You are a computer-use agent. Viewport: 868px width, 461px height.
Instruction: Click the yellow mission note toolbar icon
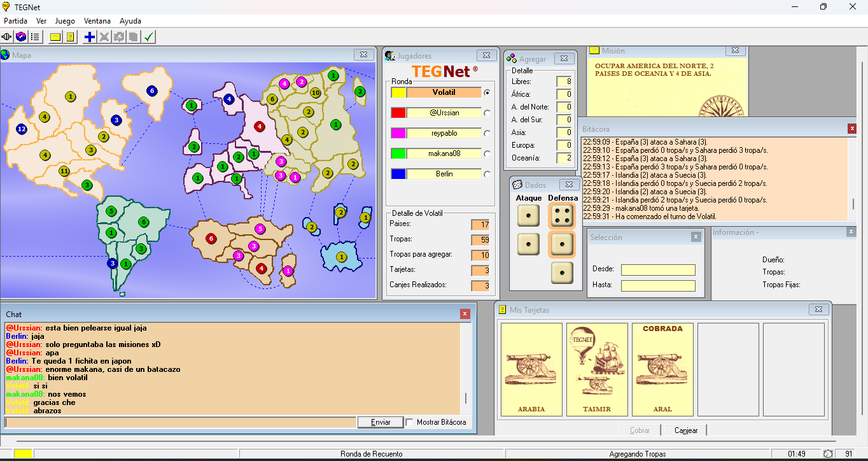click(x=55, y=37)
